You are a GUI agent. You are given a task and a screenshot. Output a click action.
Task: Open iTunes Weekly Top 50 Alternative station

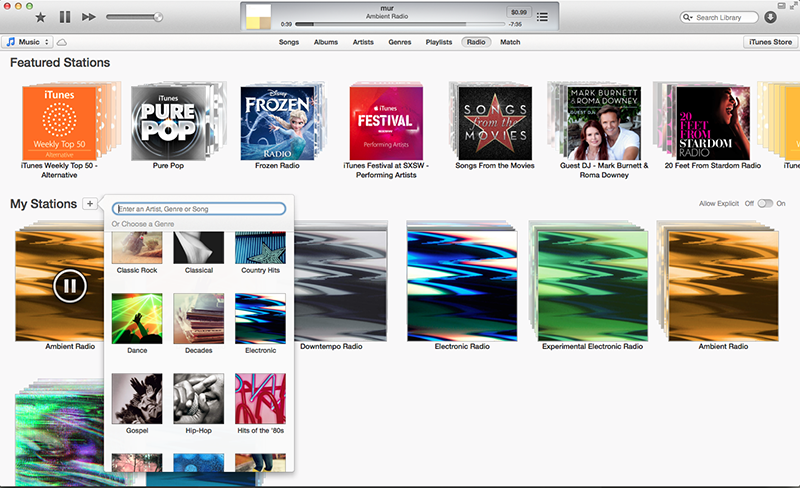click(x=59, y=123)
